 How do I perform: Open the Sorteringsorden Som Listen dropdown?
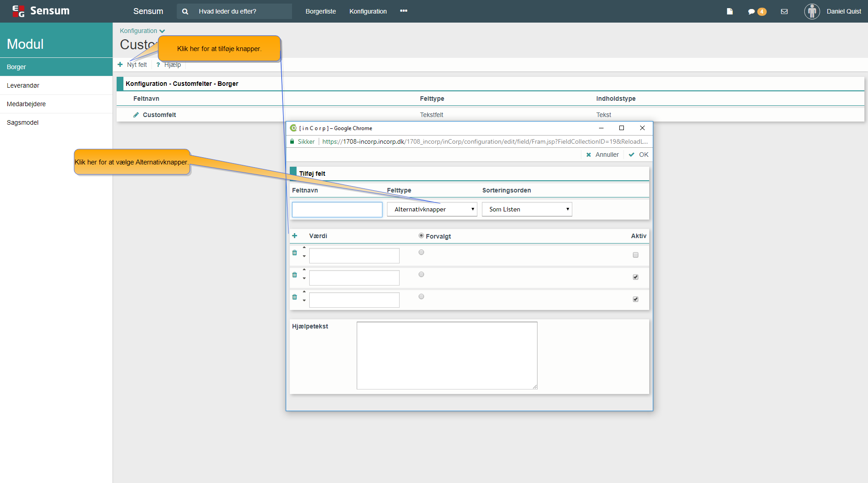point(527,209)
